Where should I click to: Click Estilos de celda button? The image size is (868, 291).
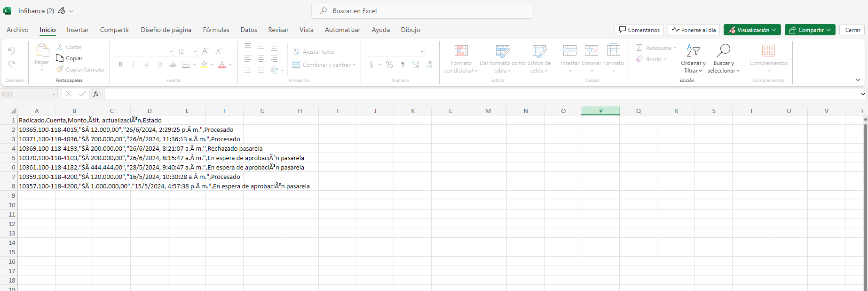pos(539,58)
